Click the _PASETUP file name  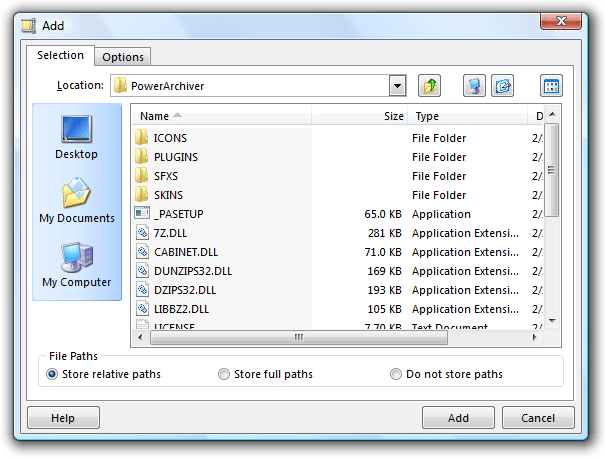pyautogui.click(x=179, y=214)
